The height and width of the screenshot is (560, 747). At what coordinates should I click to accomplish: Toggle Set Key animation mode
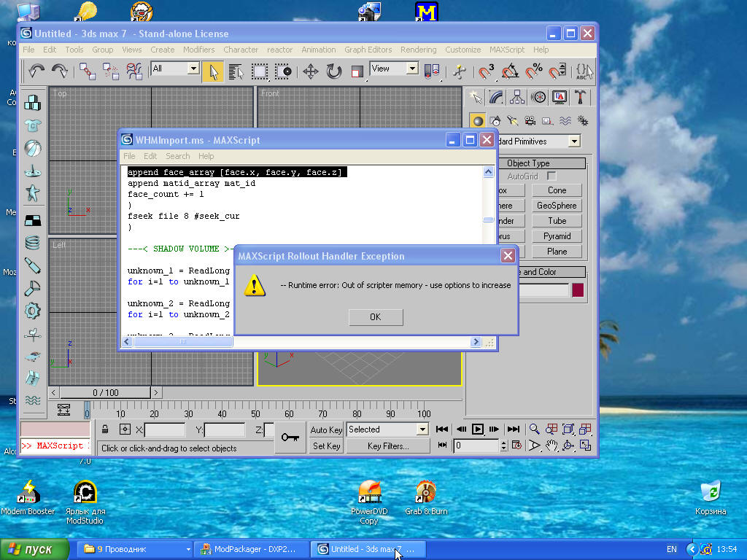coord(326,446)
